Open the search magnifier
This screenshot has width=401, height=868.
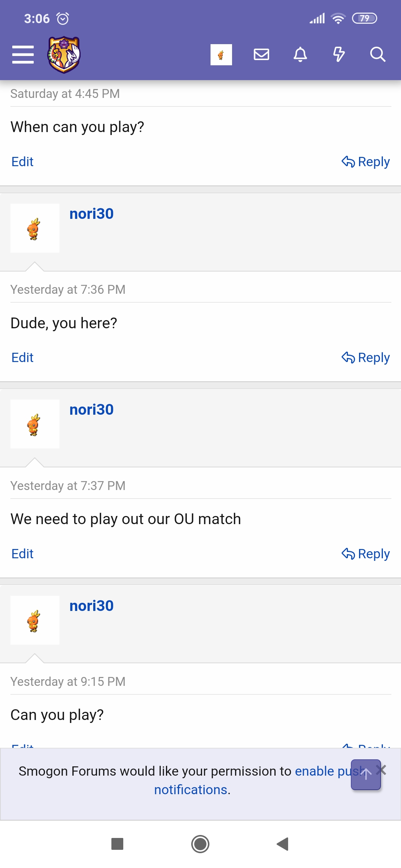[x=378, y=55]
